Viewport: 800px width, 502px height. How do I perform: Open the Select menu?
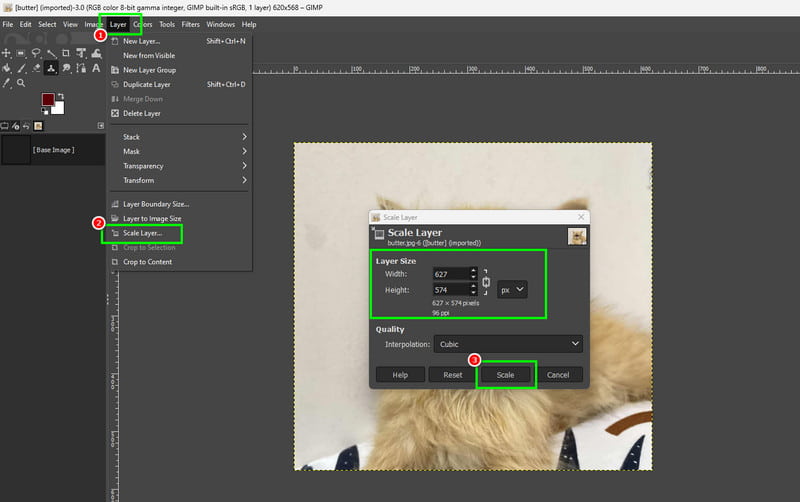click(47, 24)
